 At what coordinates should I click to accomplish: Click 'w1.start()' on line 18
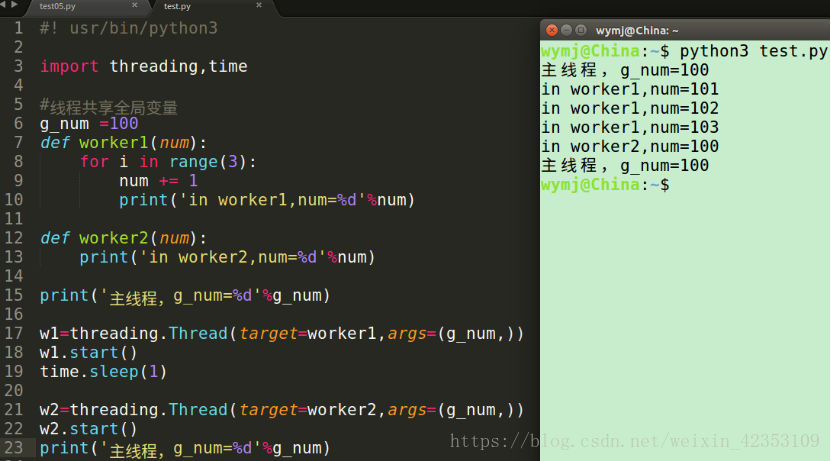coord(89,352)
